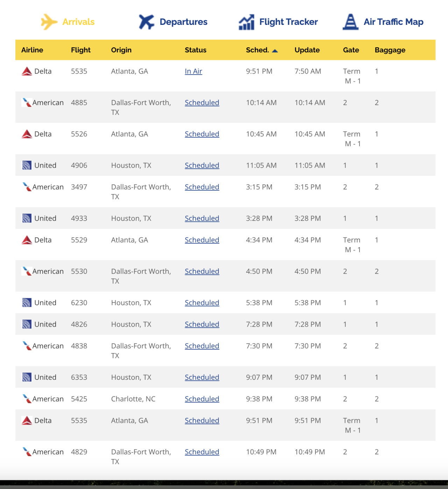Open the Air Traffic Map tab
Screen dimensions: 448x489
393,21
